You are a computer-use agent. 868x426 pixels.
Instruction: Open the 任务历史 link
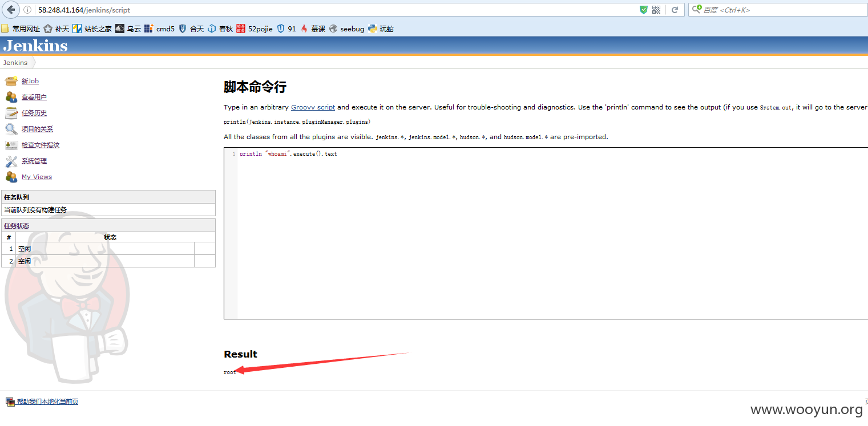pyautogui.click(x=34, y=113)
